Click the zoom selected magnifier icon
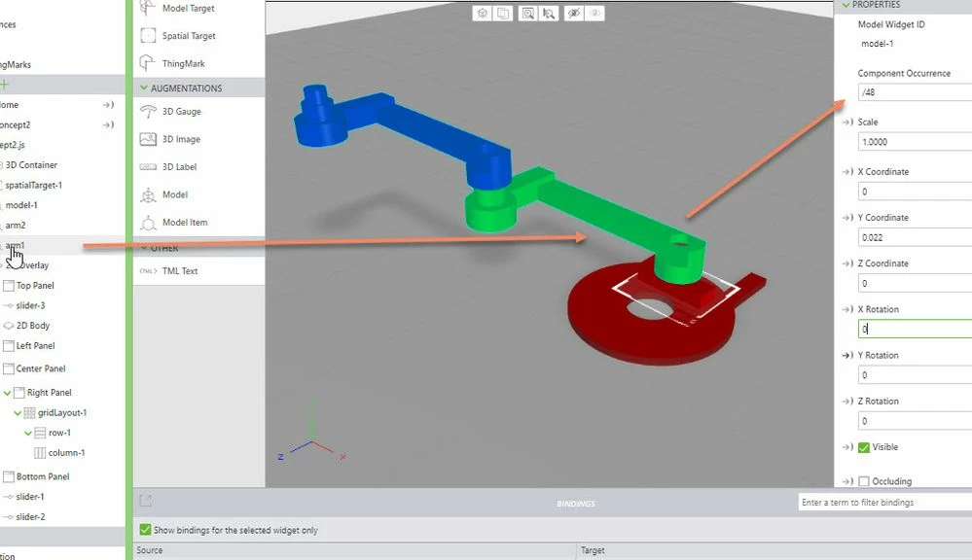Viewport: 972px width, 560px height. point(549,13)
